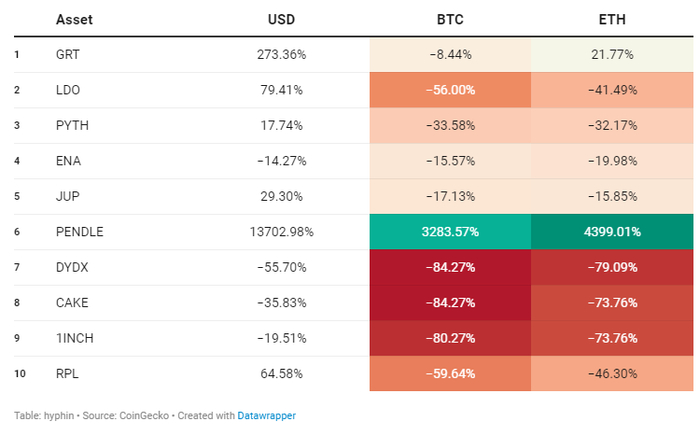This screenshot has height=437, width=700.
Task: Click LDO's -56.00% BTC cell
Action: click(x=450, y=90)
